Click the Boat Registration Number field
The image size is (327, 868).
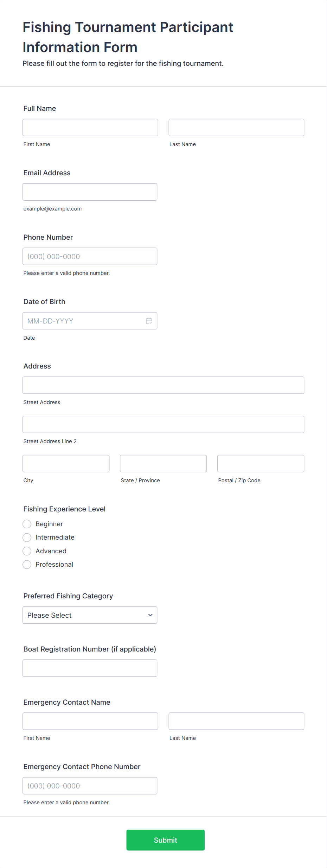pos(90,668)
